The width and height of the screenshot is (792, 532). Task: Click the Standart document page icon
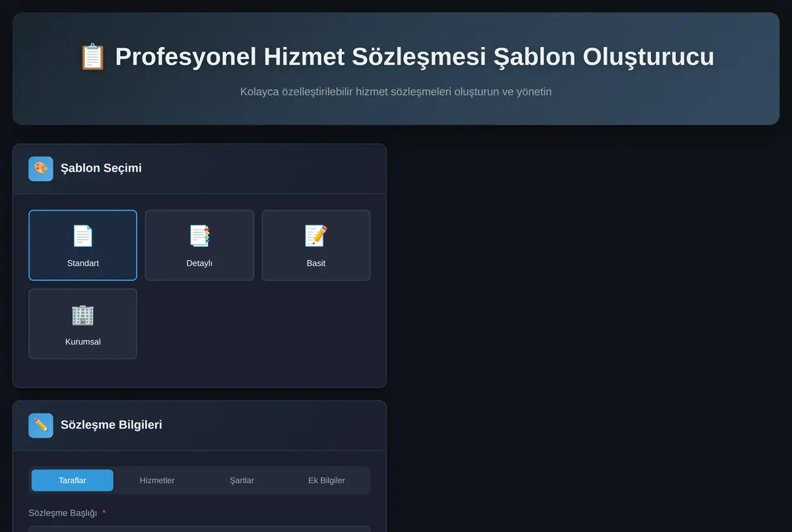tap(82, 236)
